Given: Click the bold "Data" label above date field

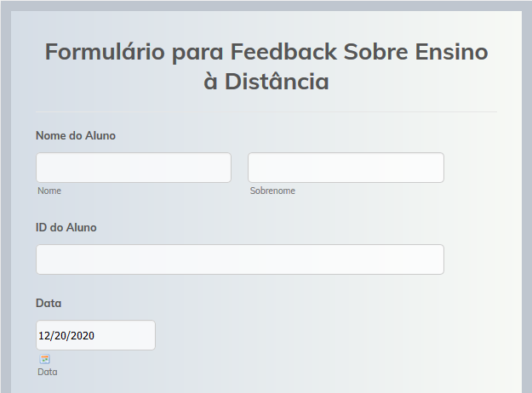Looking at the screenshot, I should point(49,303).
